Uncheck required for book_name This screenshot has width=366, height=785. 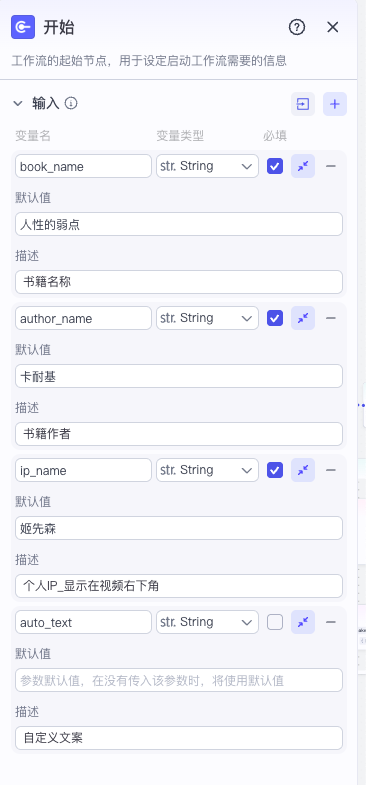275,166
